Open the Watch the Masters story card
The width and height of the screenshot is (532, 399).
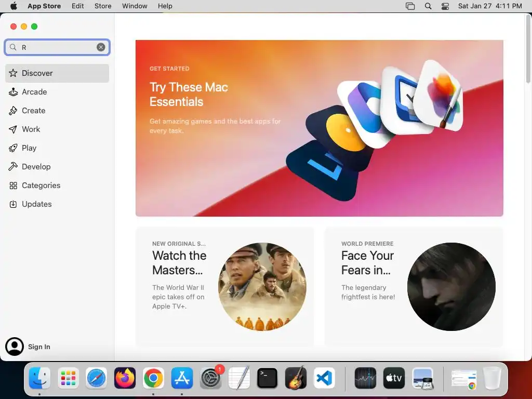pos(224,286)
